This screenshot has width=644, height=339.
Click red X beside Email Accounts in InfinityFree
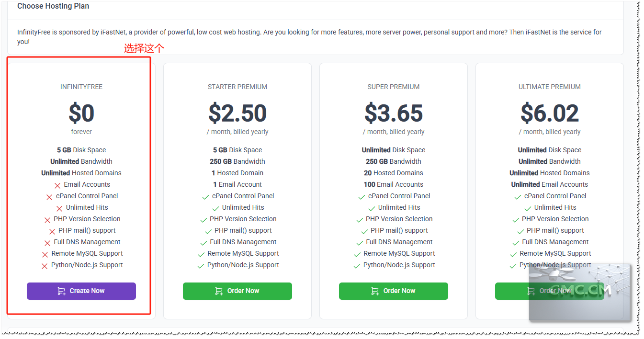click(57, 185)
